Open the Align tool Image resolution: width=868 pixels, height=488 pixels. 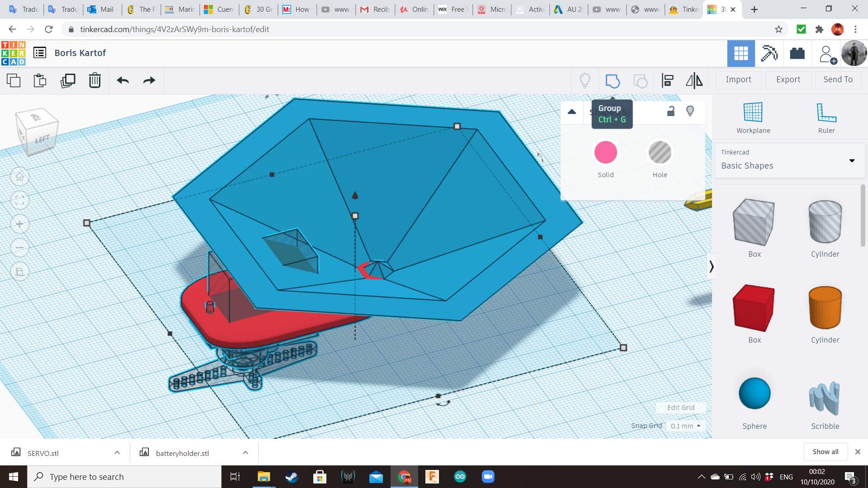tap(668, 81)
